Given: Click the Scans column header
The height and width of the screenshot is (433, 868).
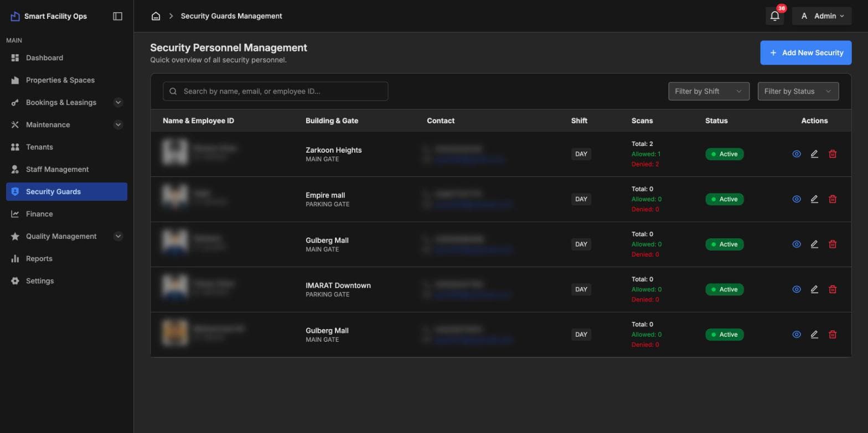Looking at the screenshot, I should (x=642, y=121).
